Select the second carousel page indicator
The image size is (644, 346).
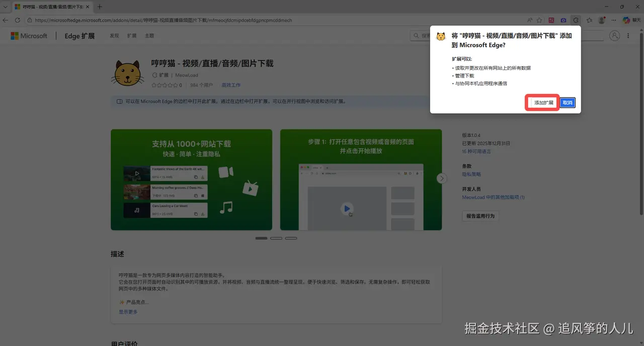[276, 238]
